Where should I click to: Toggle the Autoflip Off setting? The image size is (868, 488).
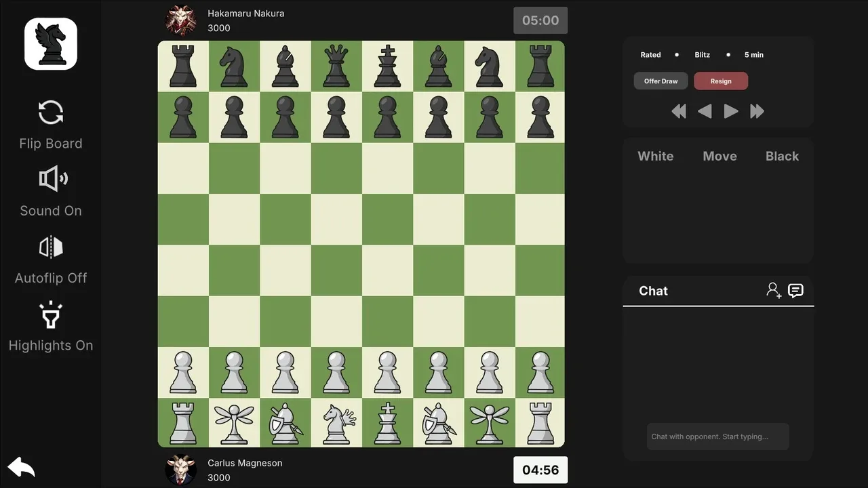click(x=51, y=247)
